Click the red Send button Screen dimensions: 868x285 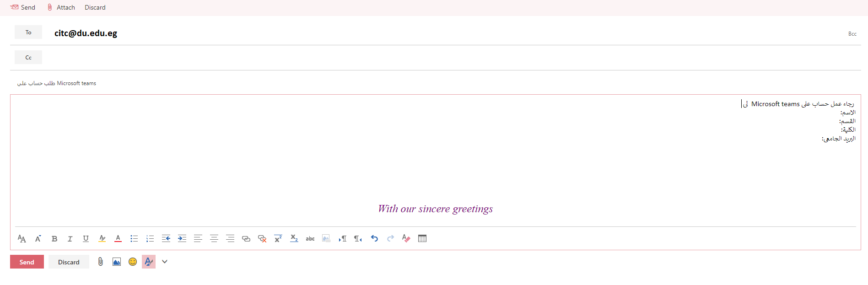(27, 262)
